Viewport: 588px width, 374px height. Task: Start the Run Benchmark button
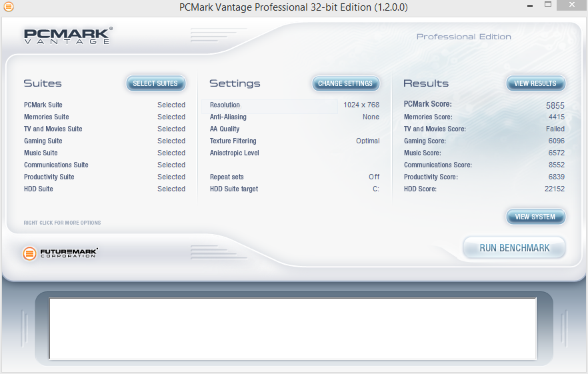click(515, 248)
